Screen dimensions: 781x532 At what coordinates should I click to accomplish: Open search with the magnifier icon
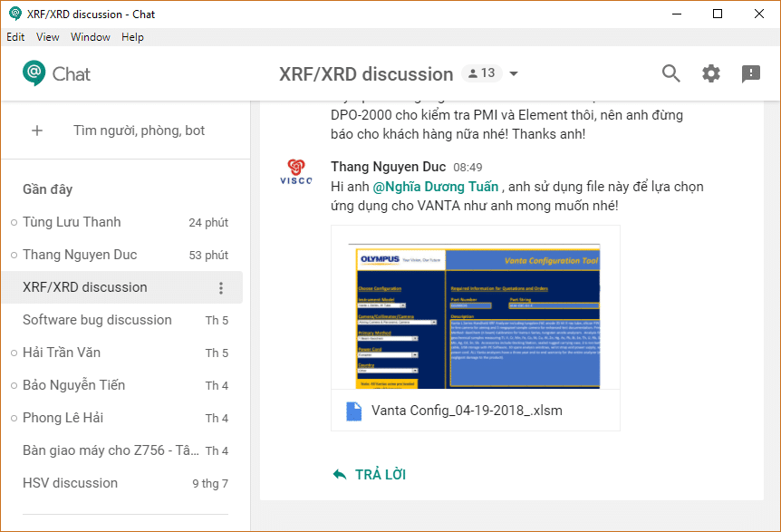pos(670,74)
